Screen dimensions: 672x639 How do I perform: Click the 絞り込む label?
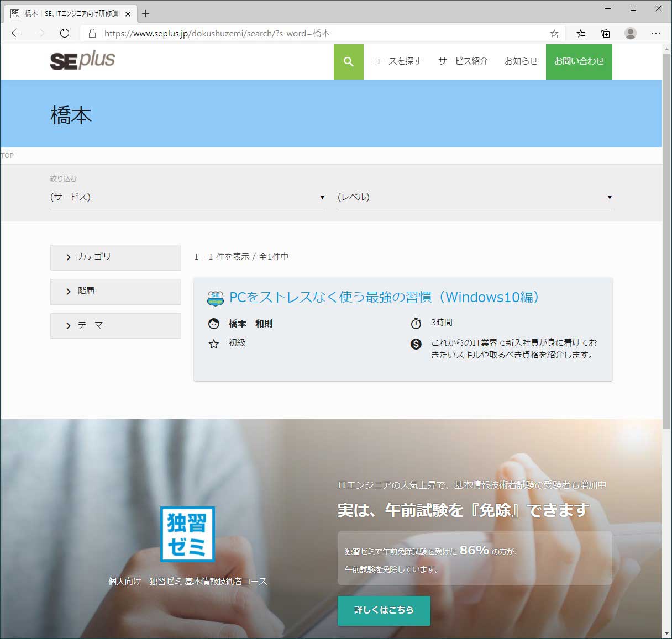pyautogui.click(x=64, y=179)
